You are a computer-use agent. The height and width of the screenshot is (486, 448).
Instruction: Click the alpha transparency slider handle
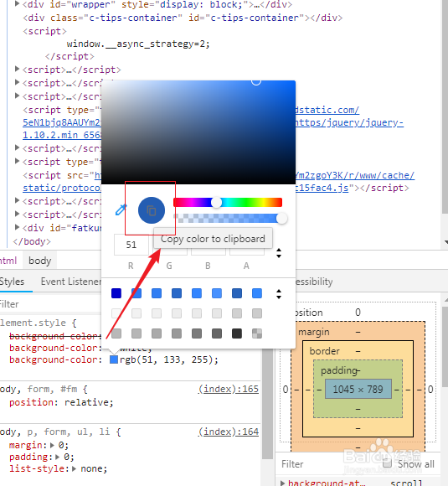pyautogui.click(x=281, y=218)
